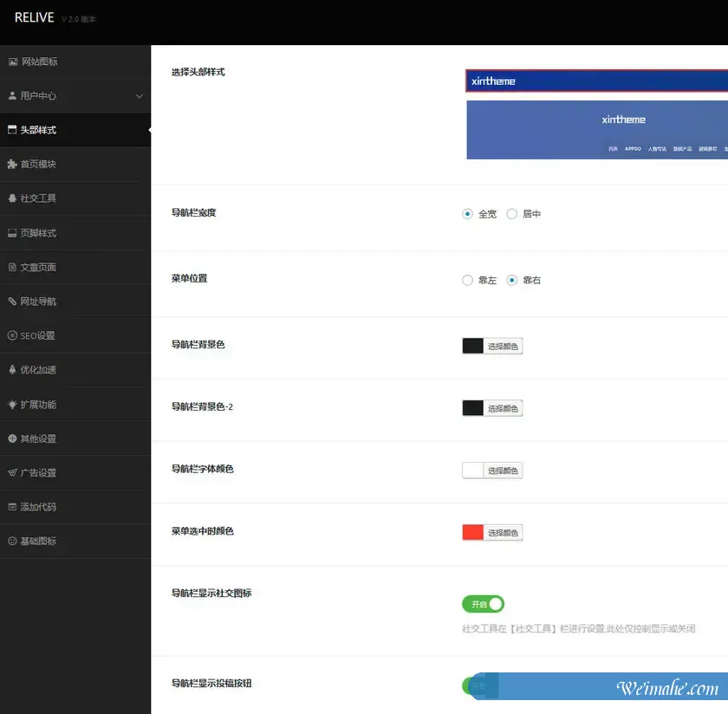Select 全宽 for navigation bar width
The width and height of the screenshot is (728, 714).
click(x=466, y=214)
